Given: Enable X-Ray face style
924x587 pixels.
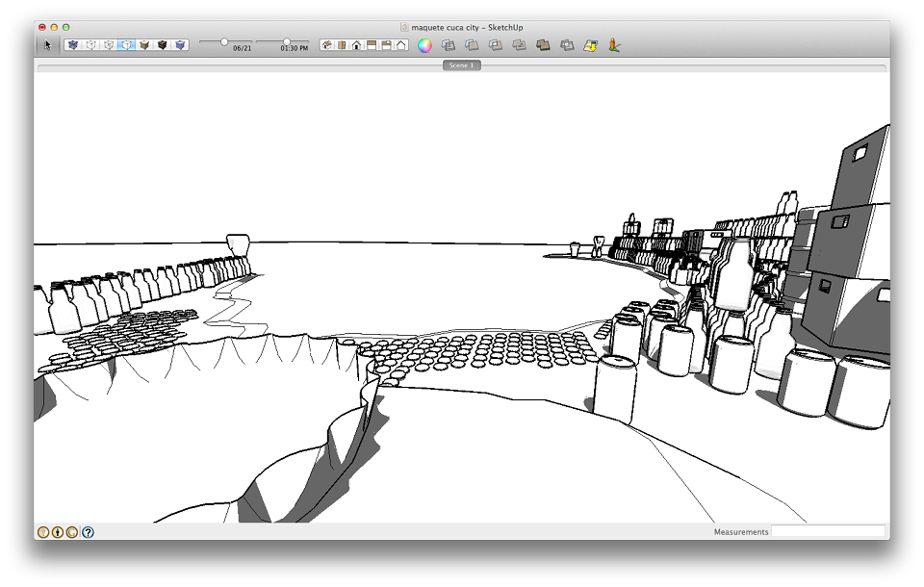Looking at the screenshot, I should click(x=72, y=45).
